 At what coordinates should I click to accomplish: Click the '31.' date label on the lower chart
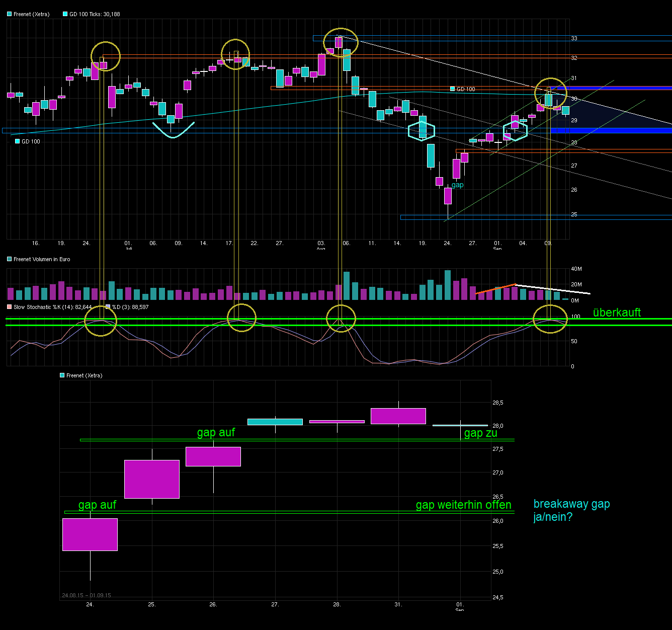point(398,604)
